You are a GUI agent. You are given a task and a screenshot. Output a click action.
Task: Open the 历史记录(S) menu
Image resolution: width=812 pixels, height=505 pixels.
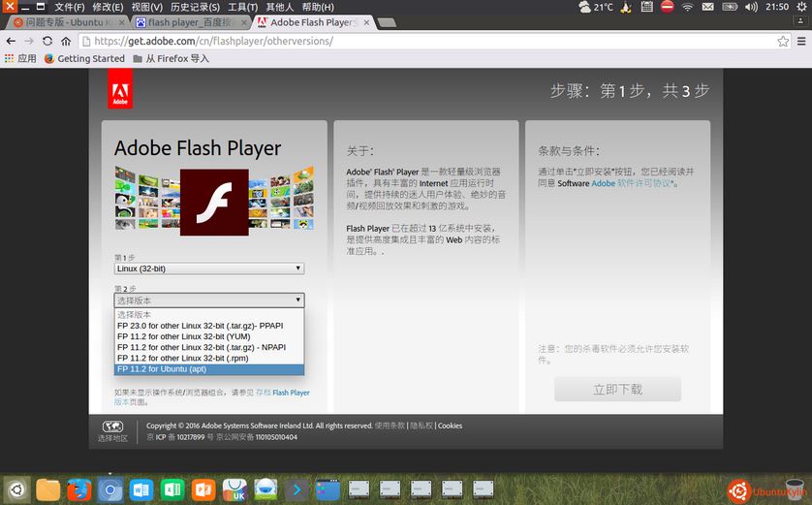coord(195,7)
